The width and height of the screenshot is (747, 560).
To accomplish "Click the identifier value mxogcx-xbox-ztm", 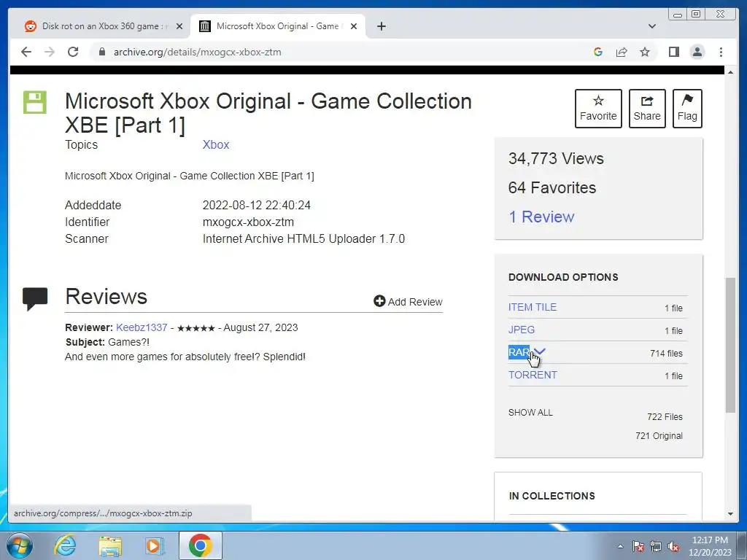I will 248,222.
